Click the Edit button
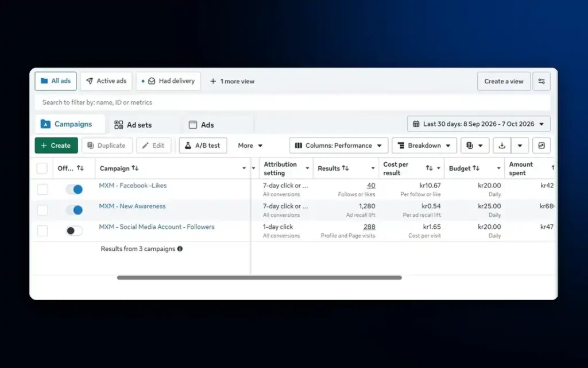The image size is (588, 368). click(153, 145)
